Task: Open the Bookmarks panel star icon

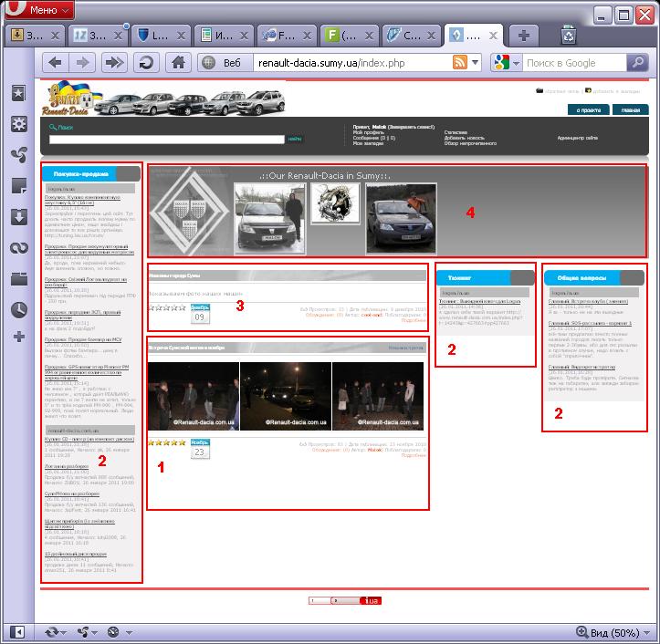Action: coord(17,93)
